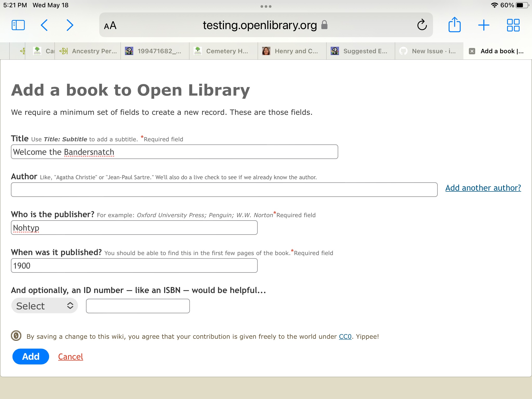Switch to the Suggested E... tab
Image resolution: width=532 pixels, height=399 pixels.
361,51
